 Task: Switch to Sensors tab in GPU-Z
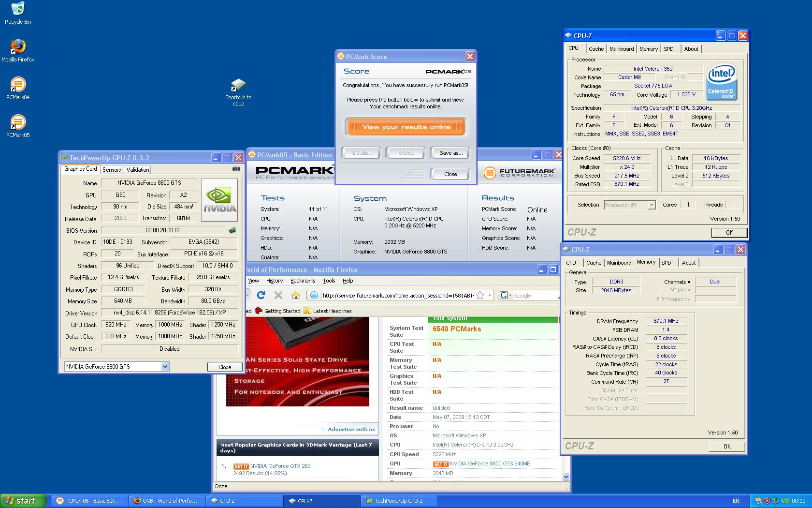tap(112, 170)
